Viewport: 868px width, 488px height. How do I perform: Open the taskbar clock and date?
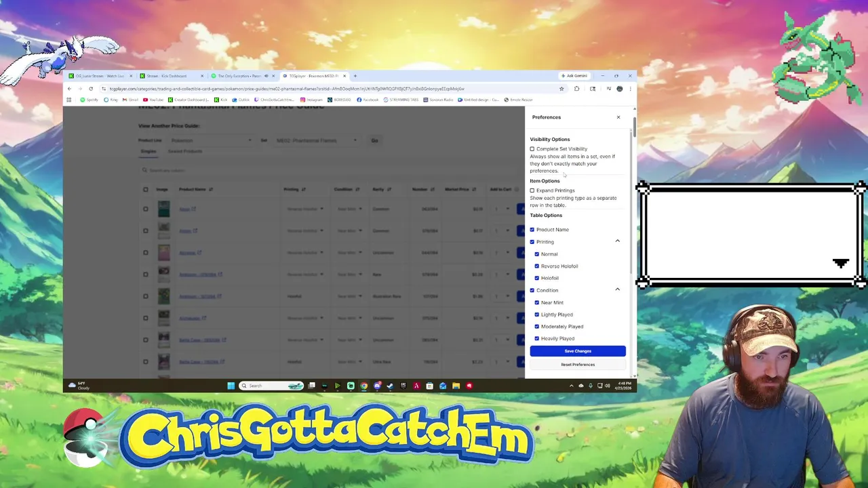coord(624,386)
